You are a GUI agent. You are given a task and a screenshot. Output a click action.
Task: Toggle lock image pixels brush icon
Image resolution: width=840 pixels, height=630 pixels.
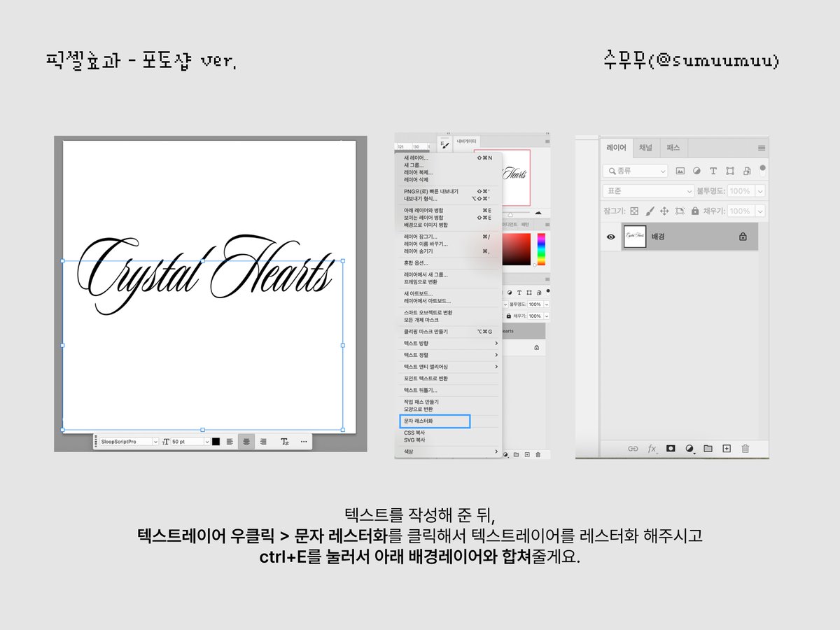650,211
